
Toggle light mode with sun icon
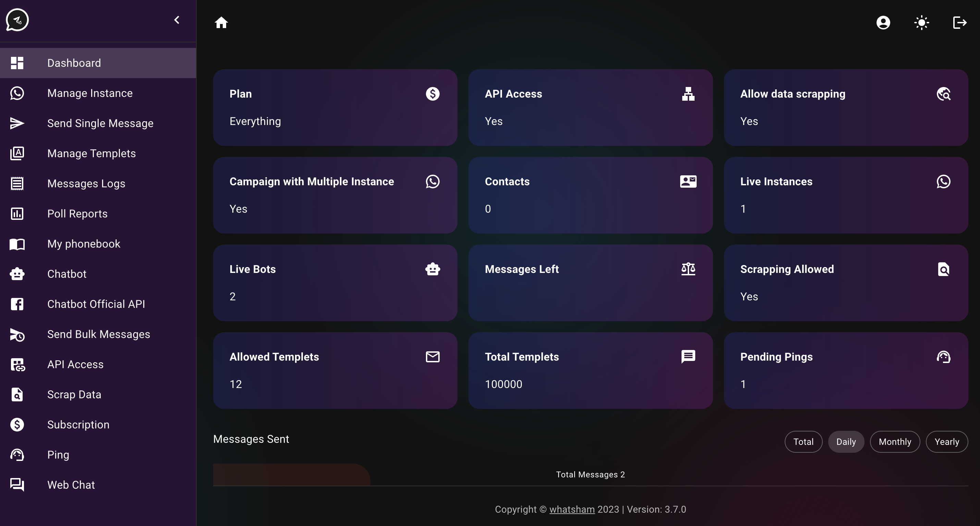921,23
